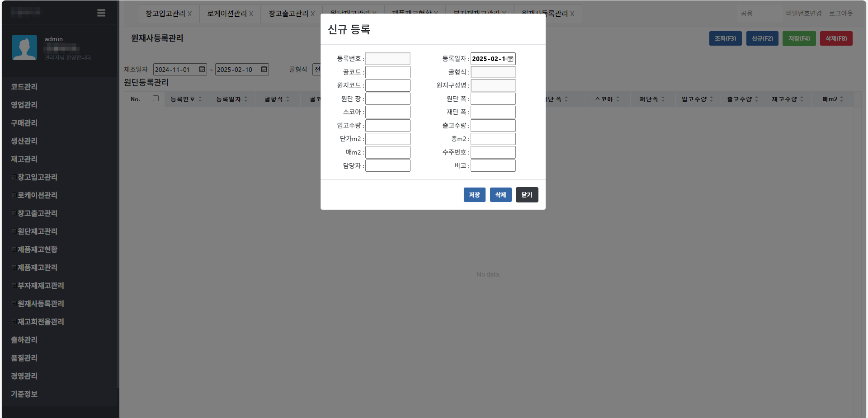Open 부자재재고관리 in sidebar

[x=41, y=286]
